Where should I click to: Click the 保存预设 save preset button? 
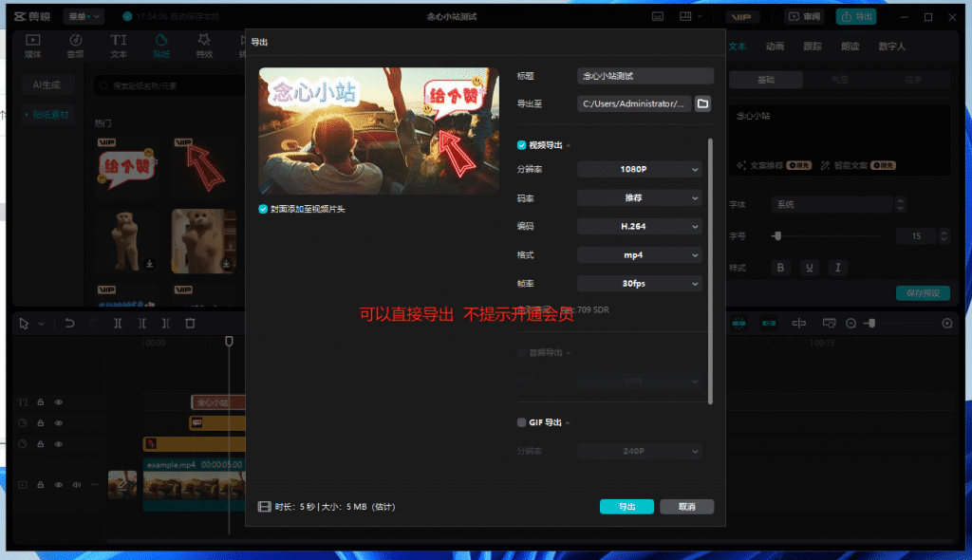(923, 292)
